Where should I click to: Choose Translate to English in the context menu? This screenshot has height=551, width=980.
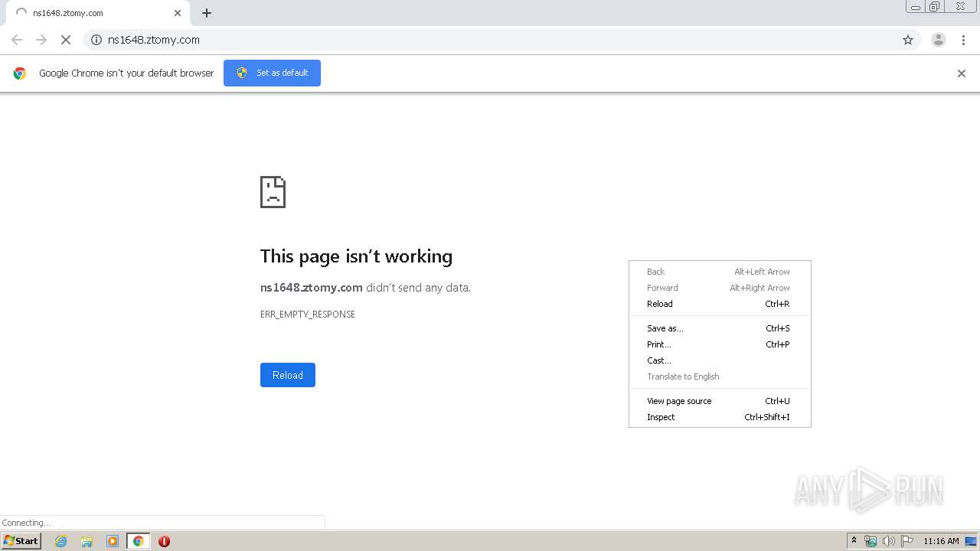pos(720,377)
